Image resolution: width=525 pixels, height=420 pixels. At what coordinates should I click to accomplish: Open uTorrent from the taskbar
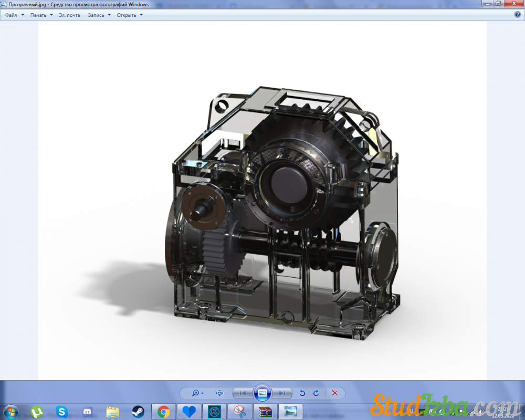(x=37, y=412)
